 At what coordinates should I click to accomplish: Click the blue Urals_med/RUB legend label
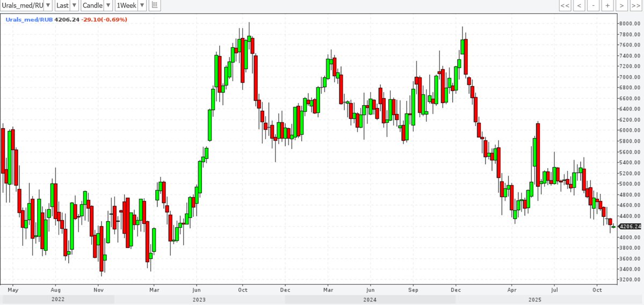click(x=29, y=19)
